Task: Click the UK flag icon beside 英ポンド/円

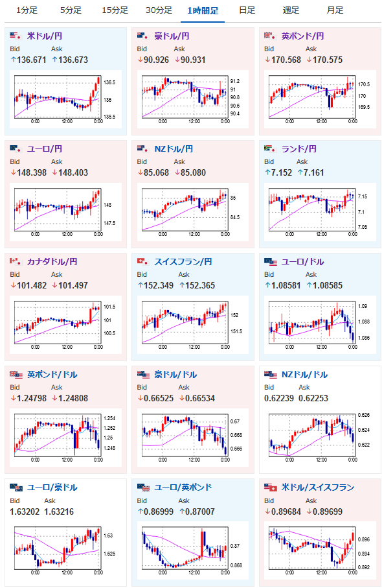Action: point(270,36)
